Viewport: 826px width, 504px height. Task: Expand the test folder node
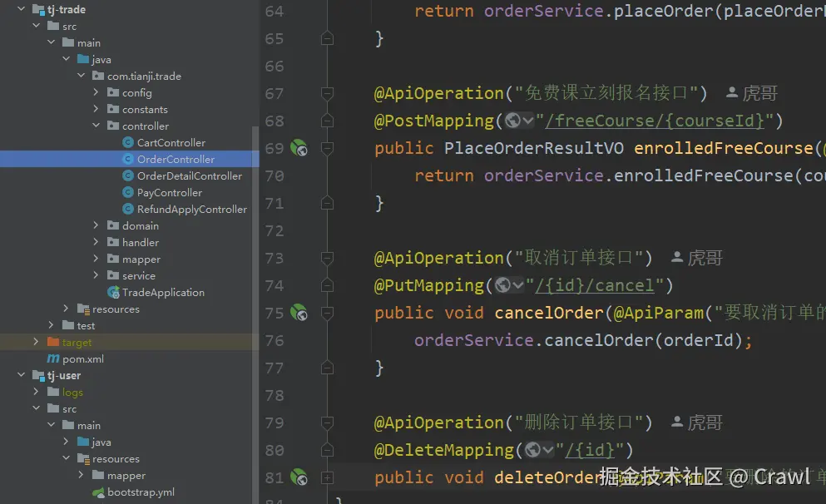tap(51, 325)
